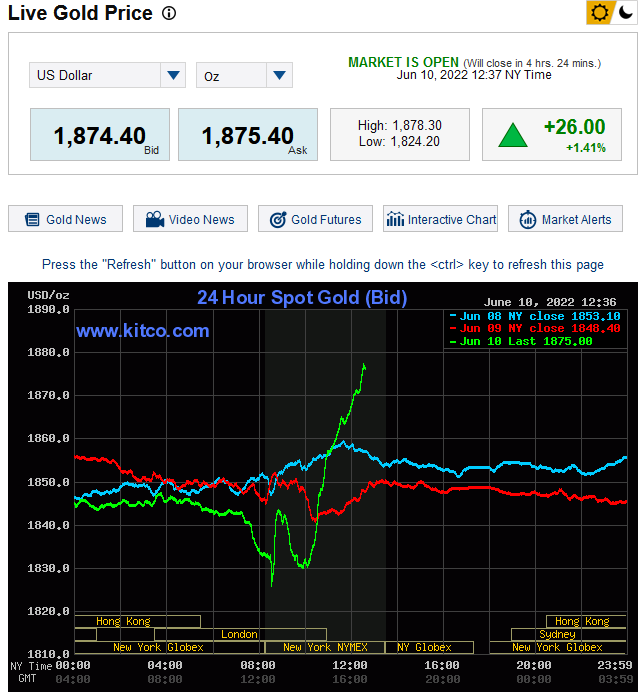Open the Market Alerts button
The width and height of the screenshot is (639, 694).
(x=566, y=219)
